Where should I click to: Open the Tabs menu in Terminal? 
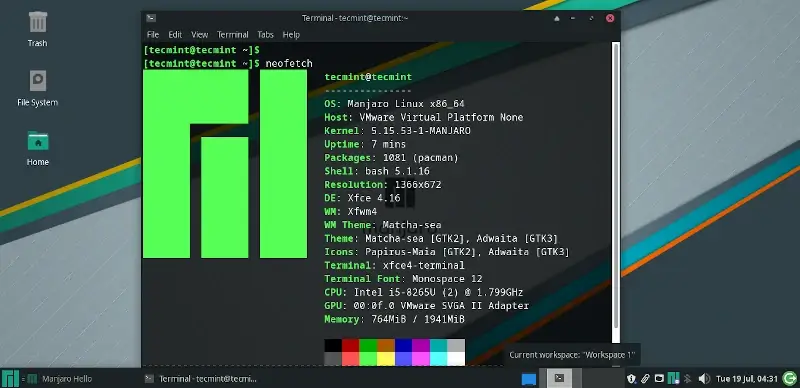(265, 35)
